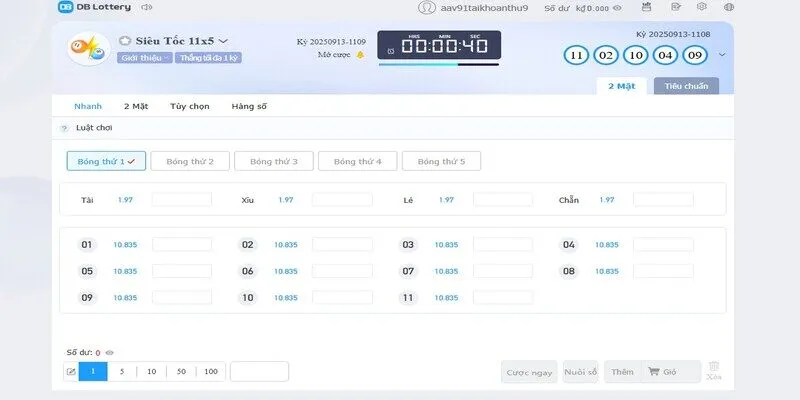Switch to the Tiêu chuẩn tab

pos(686,86)
